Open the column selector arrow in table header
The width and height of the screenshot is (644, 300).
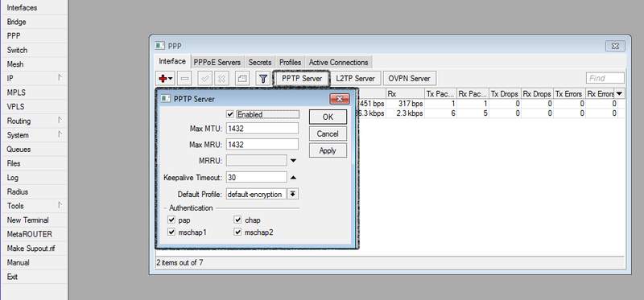619,93
